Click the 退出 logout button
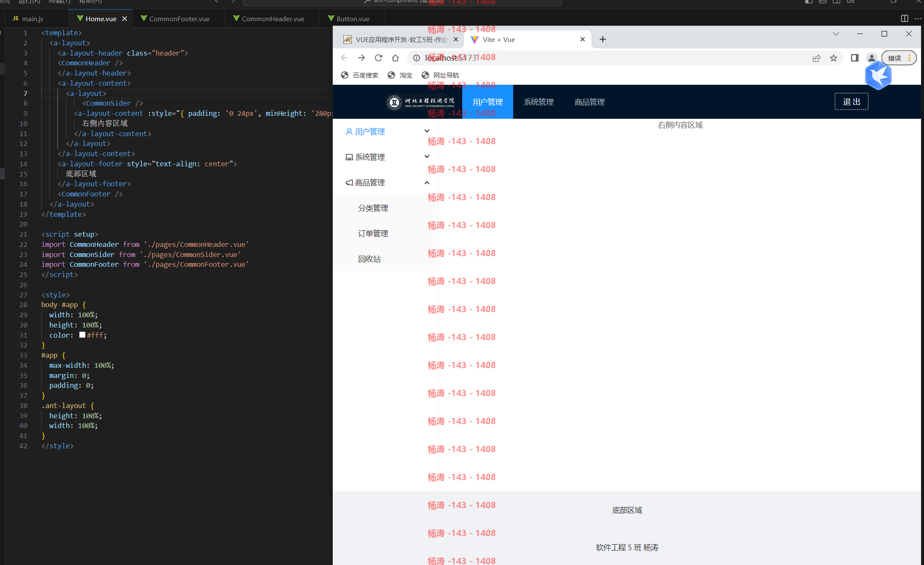This screenshot has height=565, width=924. pyautogui.click(x=851, y=102)
